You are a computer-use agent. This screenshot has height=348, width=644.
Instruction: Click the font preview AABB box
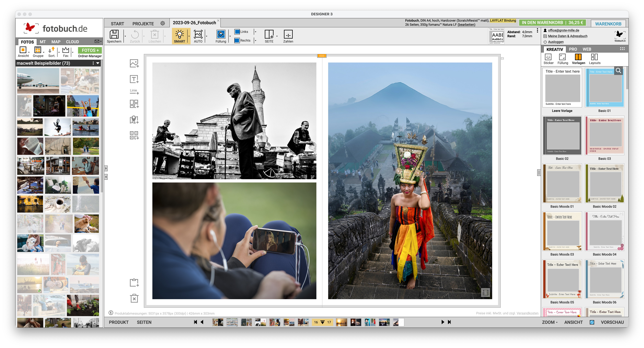[496, 36]
